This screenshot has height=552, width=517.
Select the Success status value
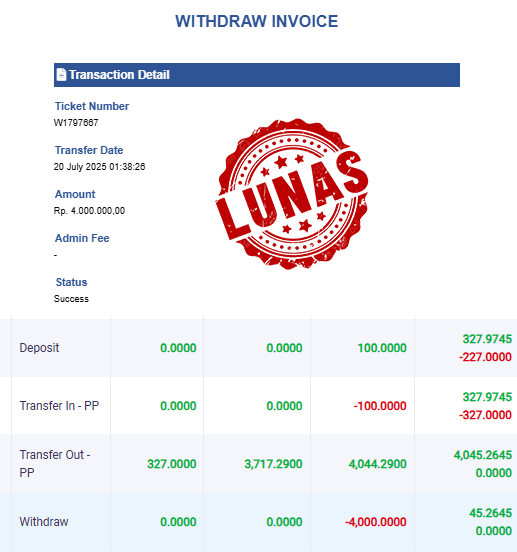71,299
